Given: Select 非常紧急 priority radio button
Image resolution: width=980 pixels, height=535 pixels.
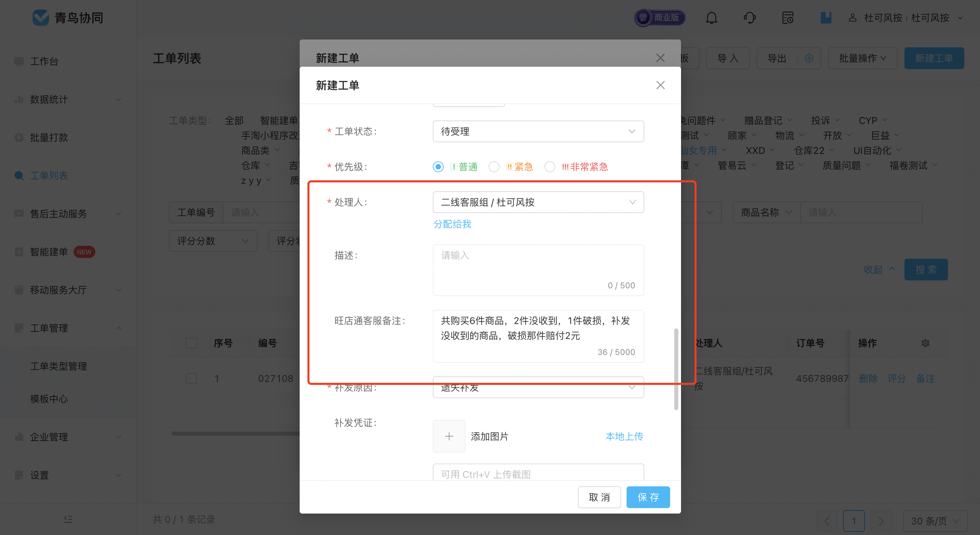Looking at the screenshot, I should coord(550,166).
